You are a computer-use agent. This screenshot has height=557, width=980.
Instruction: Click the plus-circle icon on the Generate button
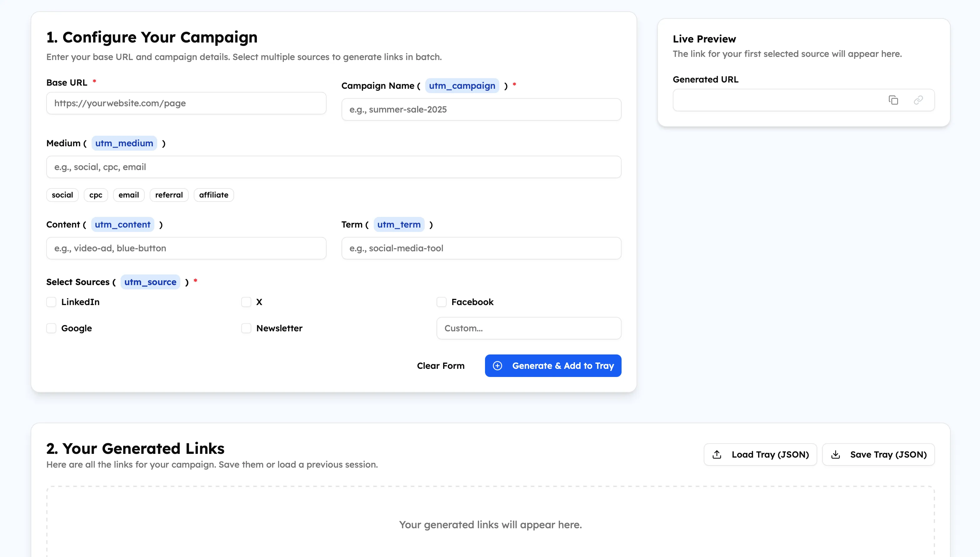497,366
